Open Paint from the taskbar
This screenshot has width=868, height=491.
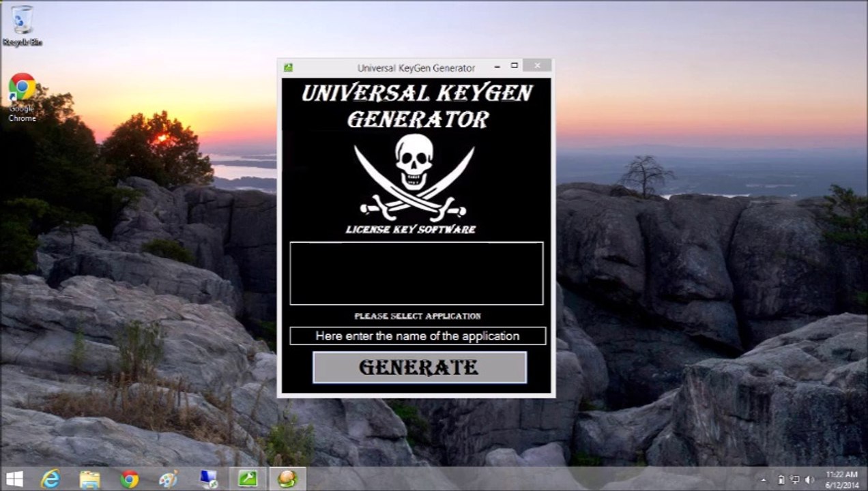(168, 479)
